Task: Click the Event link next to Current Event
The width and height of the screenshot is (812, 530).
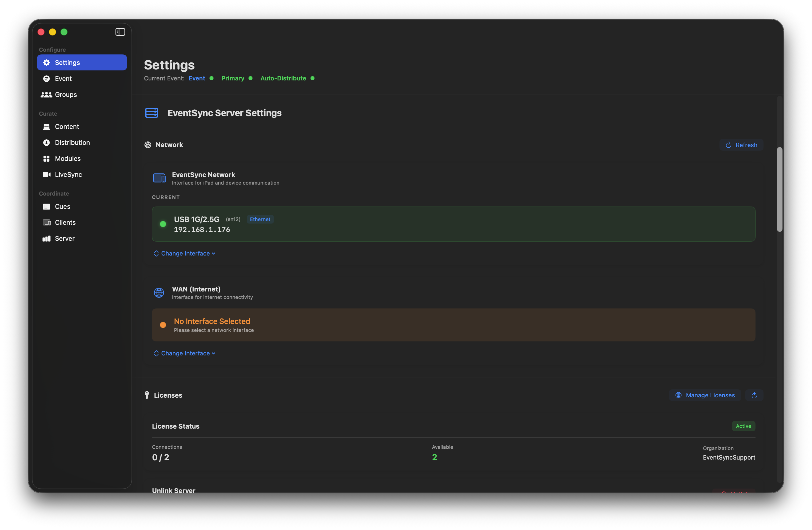Action: pos(197,78)
